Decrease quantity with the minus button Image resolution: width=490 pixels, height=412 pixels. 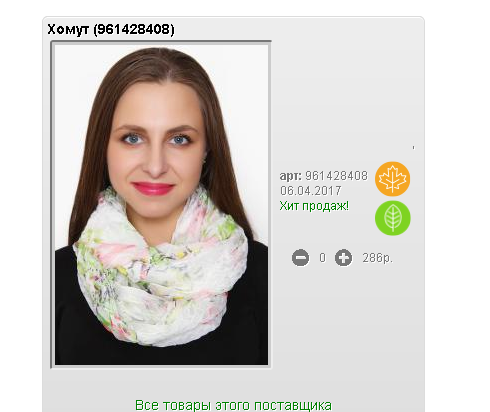click(300, 258)
